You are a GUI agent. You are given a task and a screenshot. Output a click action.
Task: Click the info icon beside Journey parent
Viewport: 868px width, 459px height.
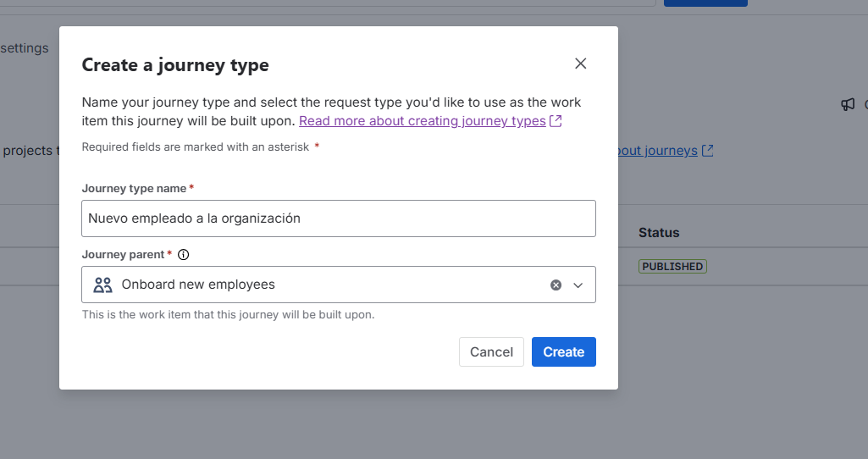(184, 254)
